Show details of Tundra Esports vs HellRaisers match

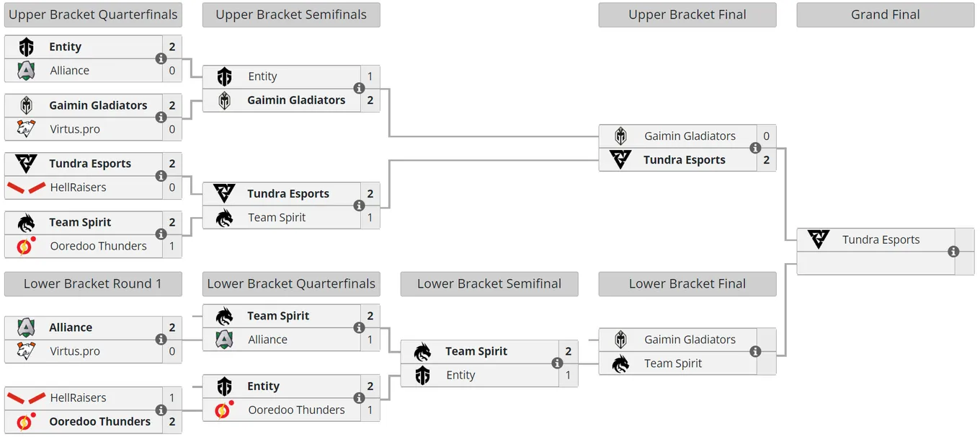[161, 175]
